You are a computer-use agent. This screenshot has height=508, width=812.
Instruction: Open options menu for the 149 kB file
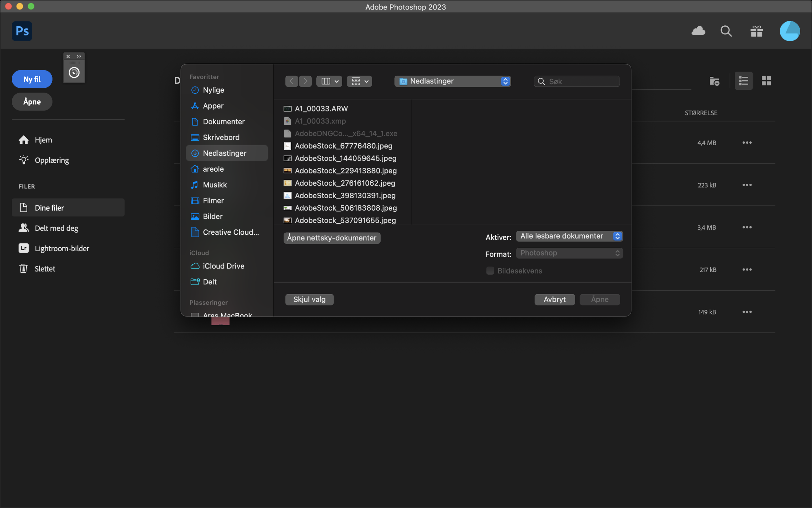point(747,312)
